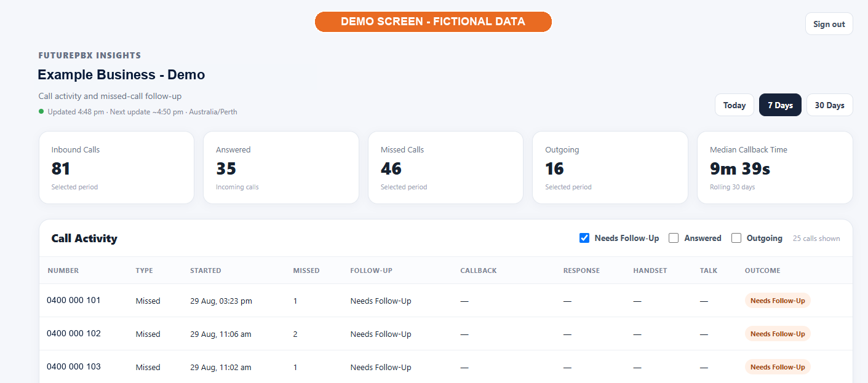This screenshot has width=868, height=383.
Task: Click the Missed type in the 0400 000 101 row
Action: [x=148, y=301]
